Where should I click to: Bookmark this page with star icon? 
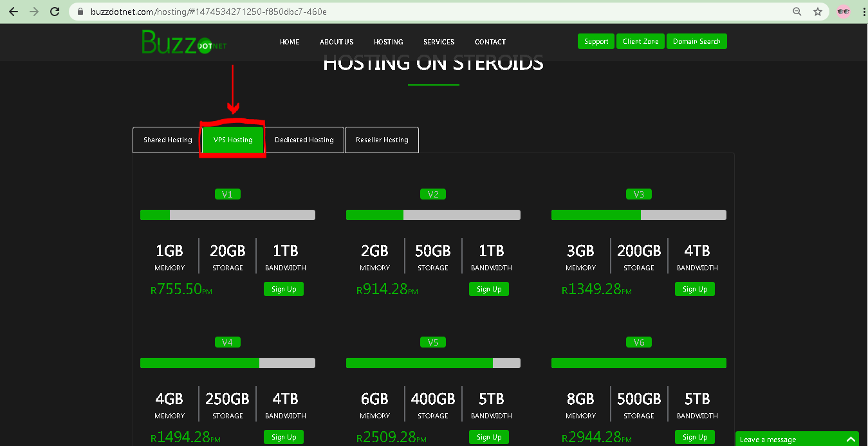818,12
